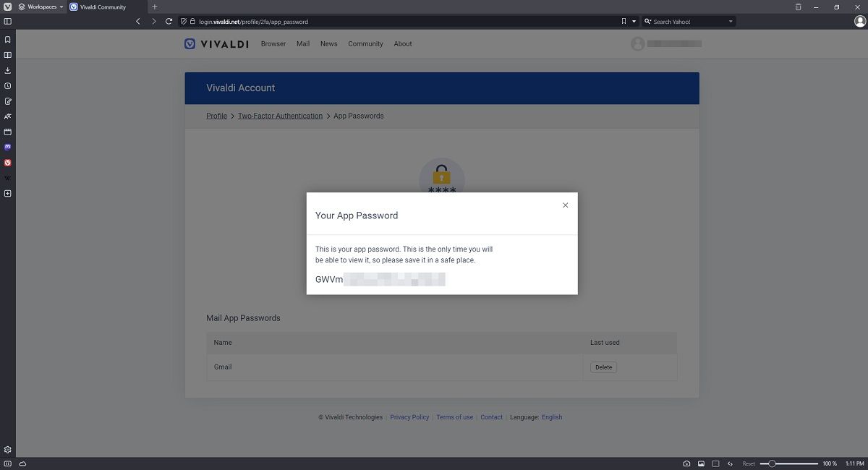The width and height of the screenshot is (868, 470).
Task: Add a new web panel
Action: click(x=7, y=193)
